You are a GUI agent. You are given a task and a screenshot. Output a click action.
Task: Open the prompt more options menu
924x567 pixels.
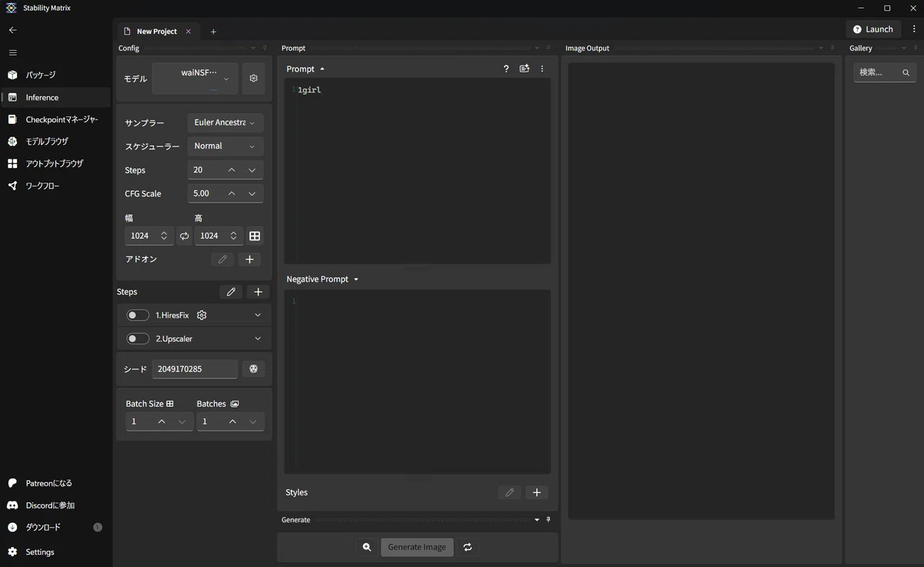point(542,69)
